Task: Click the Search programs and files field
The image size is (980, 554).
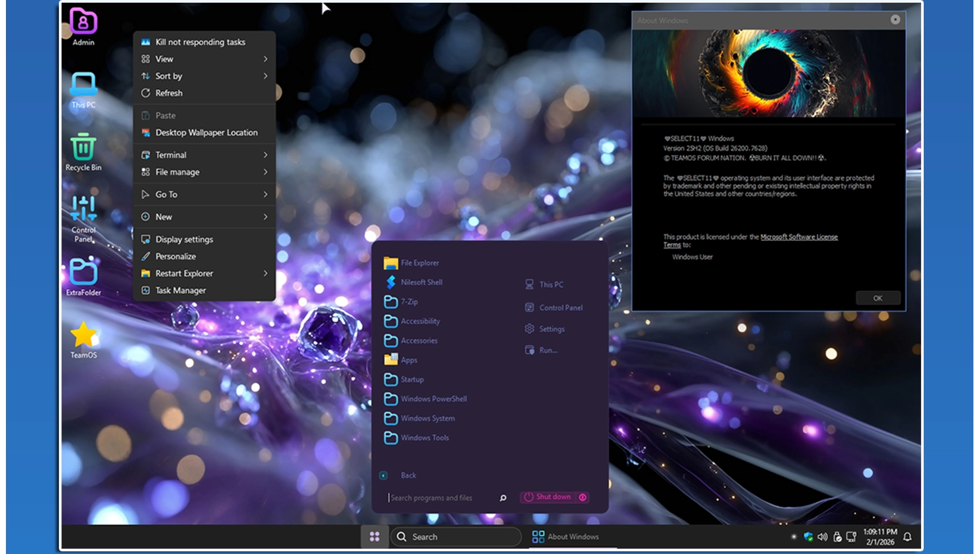Action: click(440, 498)
